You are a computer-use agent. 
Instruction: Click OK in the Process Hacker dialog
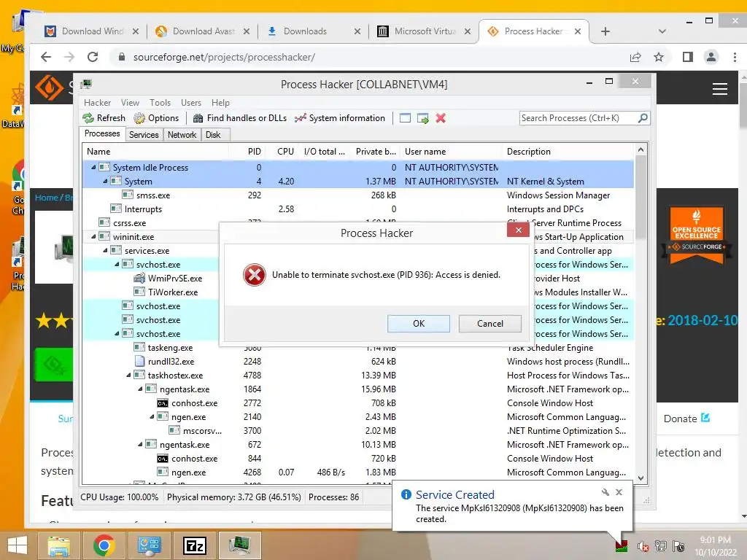(x=419, y=323)
